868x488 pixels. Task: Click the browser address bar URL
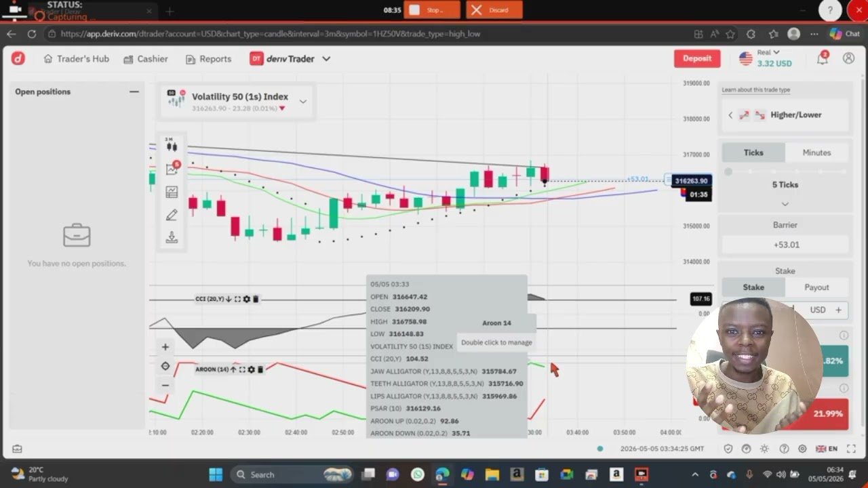(271, 34)
